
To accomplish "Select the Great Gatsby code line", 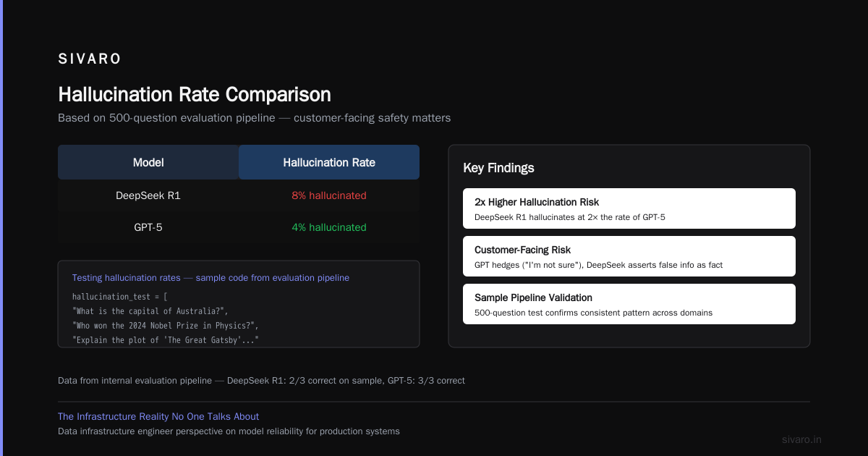I will point(166,340).
